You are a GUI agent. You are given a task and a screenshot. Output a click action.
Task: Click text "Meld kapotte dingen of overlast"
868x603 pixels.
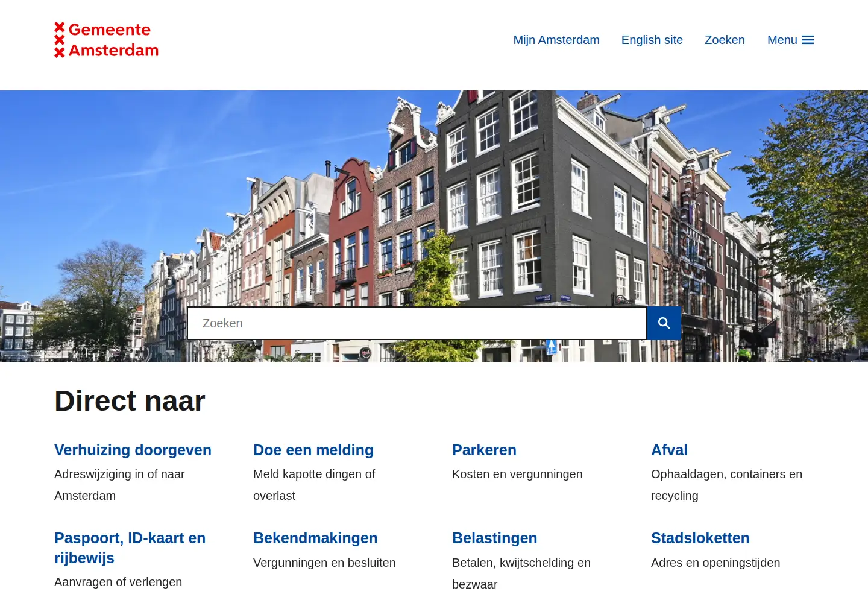pos(314,485)
